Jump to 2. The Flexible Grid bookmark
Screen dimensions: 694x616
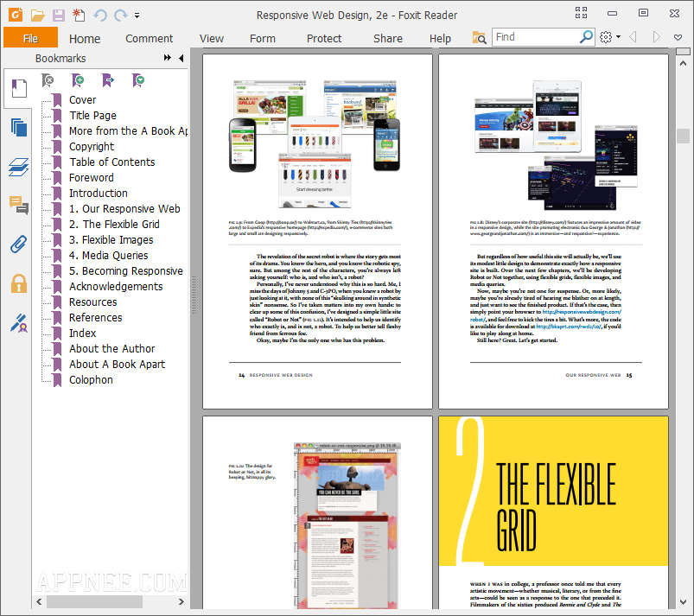pos(114,224)
